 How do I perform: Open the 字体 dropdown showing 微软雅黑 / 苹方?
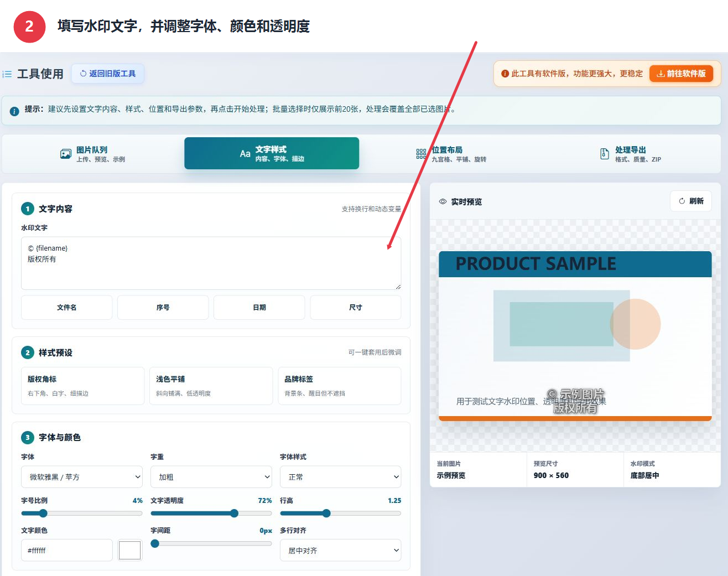point(82,477)
